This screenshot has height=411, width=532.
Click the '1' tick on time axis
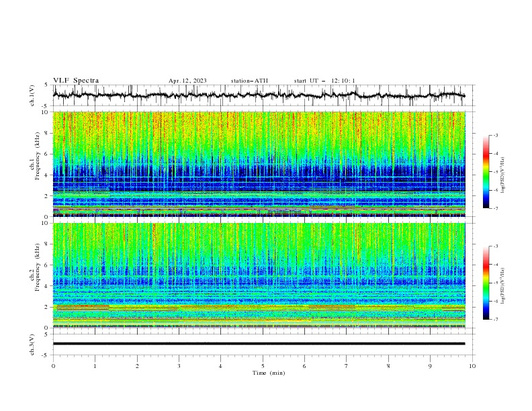95,366
